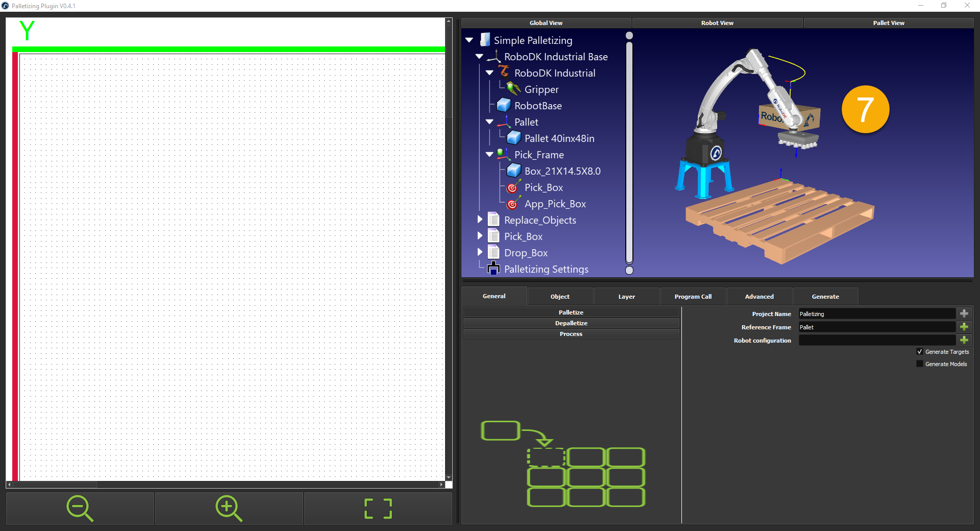Click the Robot configuration input field
The height and width of the screenshot is (531, 980).
coord(876,341)
